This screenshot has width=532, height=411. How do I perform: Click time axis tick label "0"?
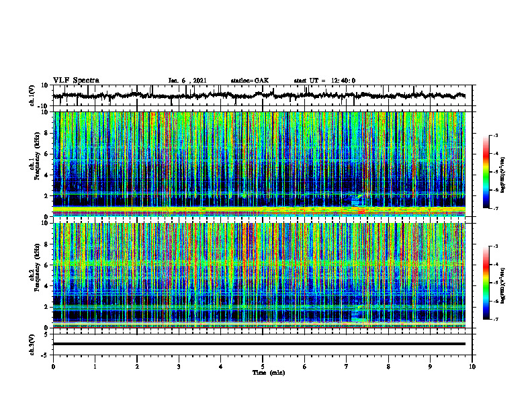tap(53, 367)
